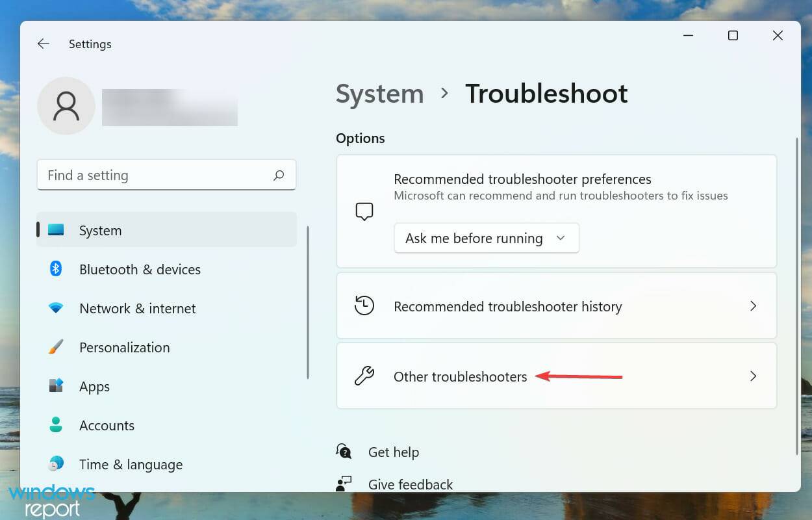
Task: Select the Accounts icon
Action: (x=56, y=425)
